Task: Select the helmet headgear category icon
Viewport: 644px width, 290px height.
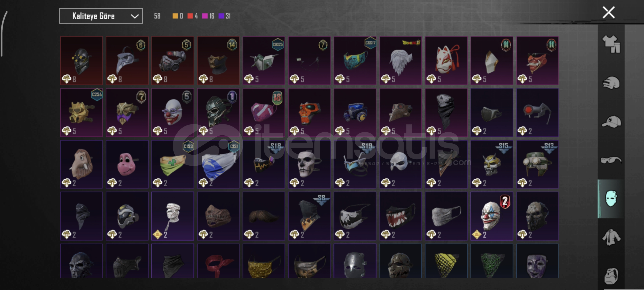Action: 611,82
